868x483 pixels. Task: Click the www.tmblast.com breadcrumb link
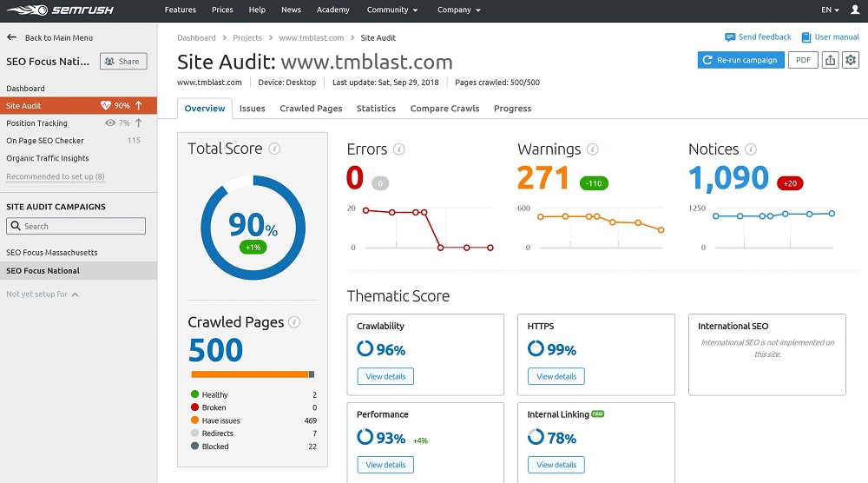311,37
